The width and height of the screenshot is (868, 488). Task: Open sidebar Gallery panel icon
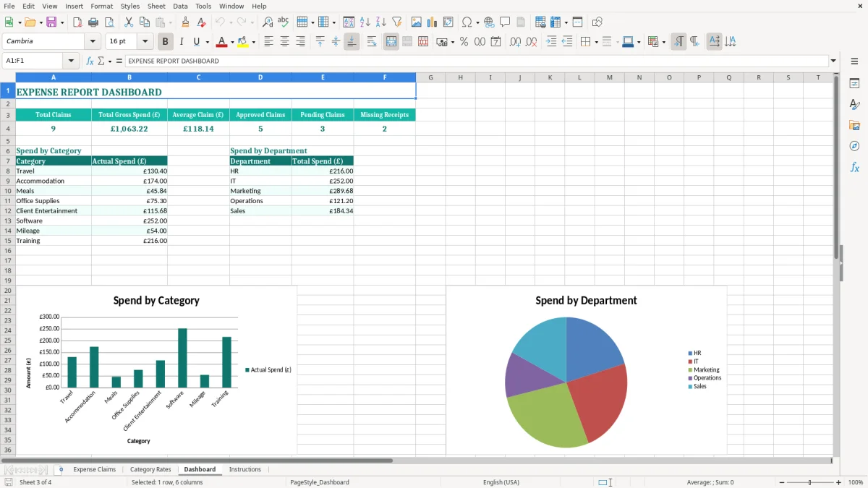click(x=854, y=126)
